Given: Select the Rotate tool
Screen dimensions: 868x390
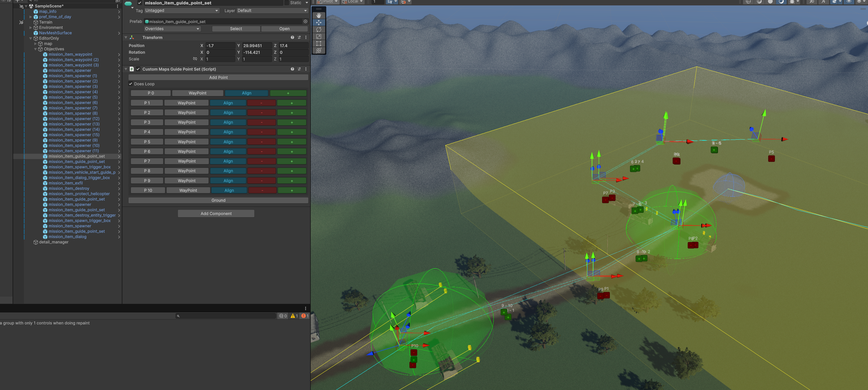Looking at the screenshot, I should click(318, 29).
